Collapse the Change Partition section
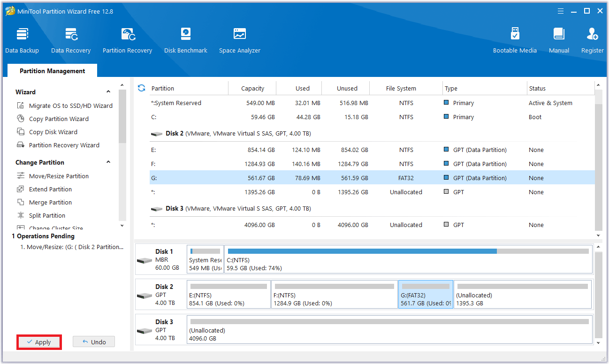609x364 pixels. pos(108,162)
